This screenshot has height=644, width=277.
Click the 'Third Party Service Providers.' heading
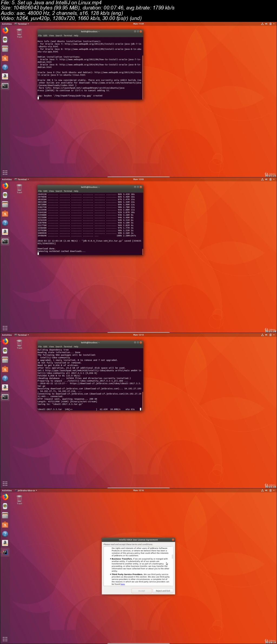[127, 574]
